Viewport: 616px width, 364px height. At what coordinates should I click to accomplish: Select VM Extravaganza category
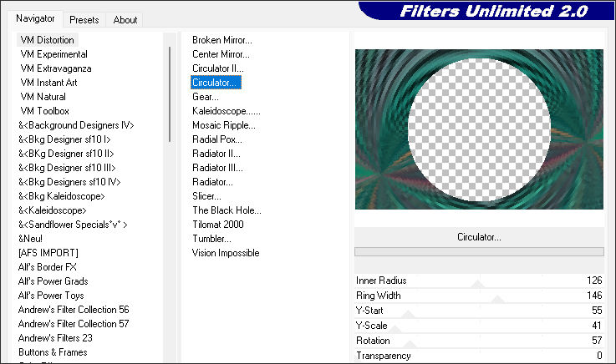click(x=56, y=68)
